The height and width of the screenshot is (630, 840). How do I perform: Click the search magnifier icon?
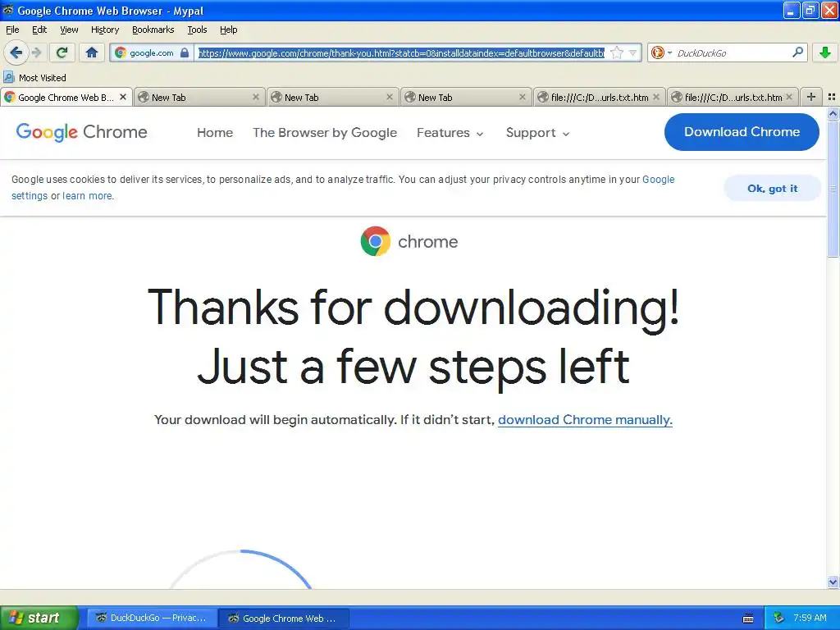797,52
